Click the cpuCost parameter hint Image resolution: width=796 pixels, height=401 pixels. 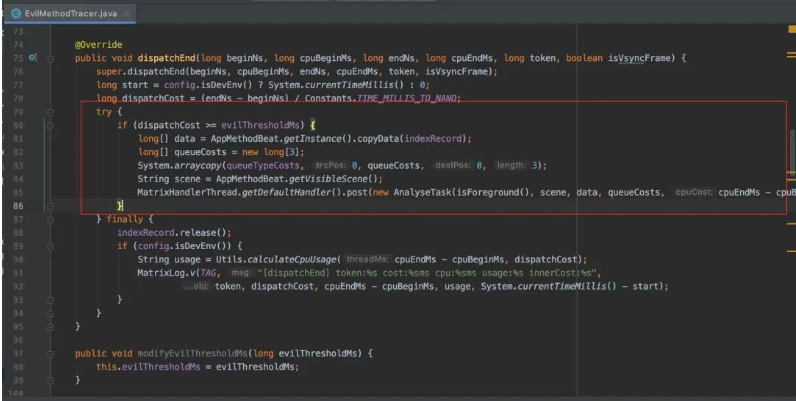coord(693,192)
